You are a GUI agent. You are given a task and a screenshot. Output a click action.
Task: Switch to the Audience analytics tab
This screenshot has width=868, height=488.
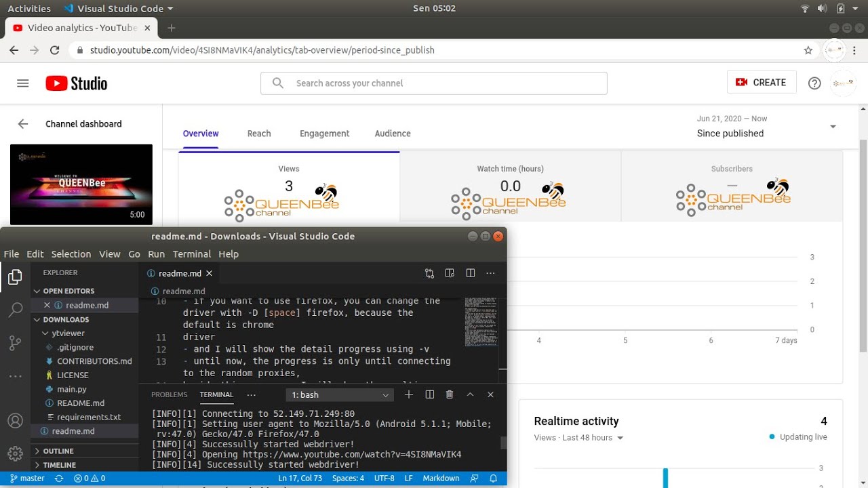(393, 134)
